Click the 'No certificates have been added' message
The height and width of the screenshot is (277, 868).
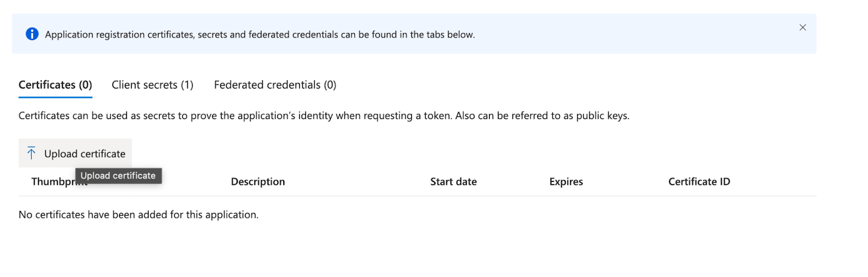(138, 215)
